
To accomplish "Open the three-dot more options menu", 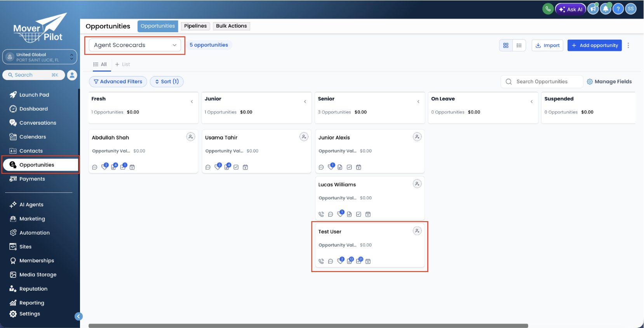I will click(628, 45).
